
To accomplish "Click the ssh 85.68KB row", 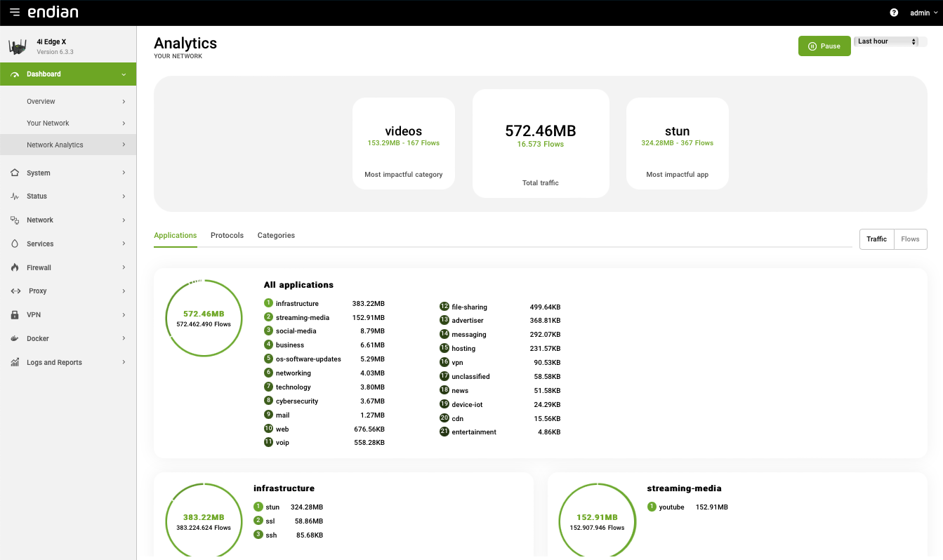I will tap(289, 535).
